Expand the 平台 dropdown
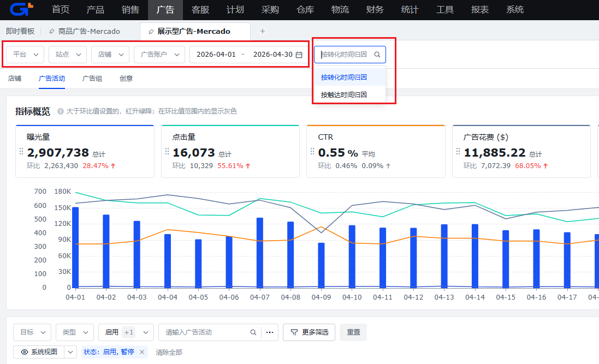The height and width of the screenshot is (364, 599). 25,55
